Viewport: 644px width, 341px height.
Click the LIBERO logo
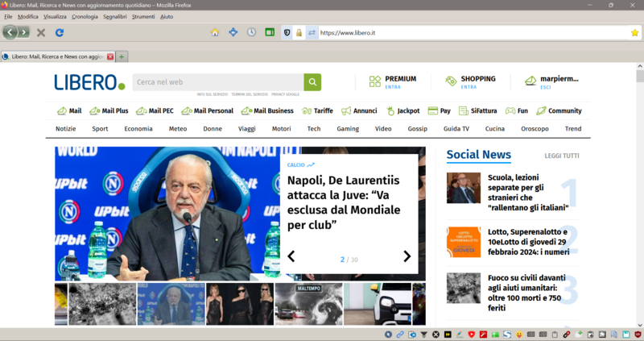(x=89, y=82)
